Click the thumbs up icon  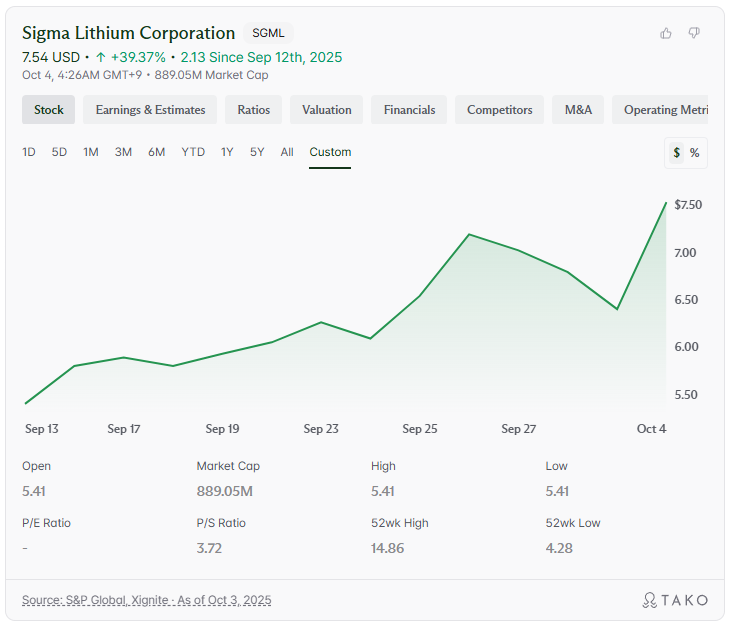(x=666, y=33)
